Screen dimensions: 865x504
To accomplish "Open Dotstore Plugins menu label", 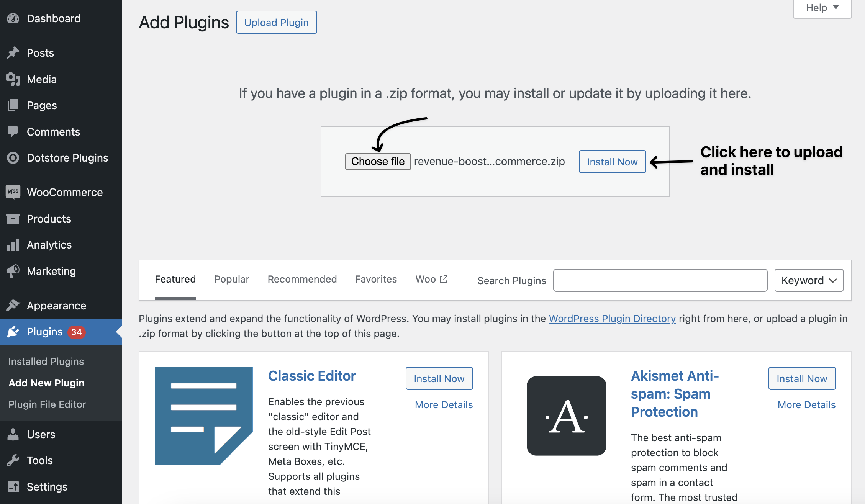I will point(67,158).
